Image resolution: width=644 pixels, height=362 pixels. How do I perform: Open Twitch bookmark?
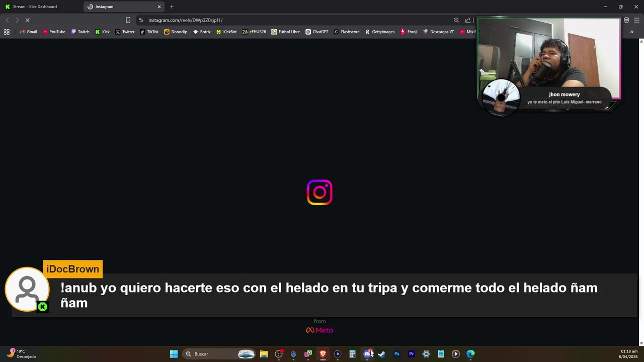pyautogui.click(x=80, y=32)
